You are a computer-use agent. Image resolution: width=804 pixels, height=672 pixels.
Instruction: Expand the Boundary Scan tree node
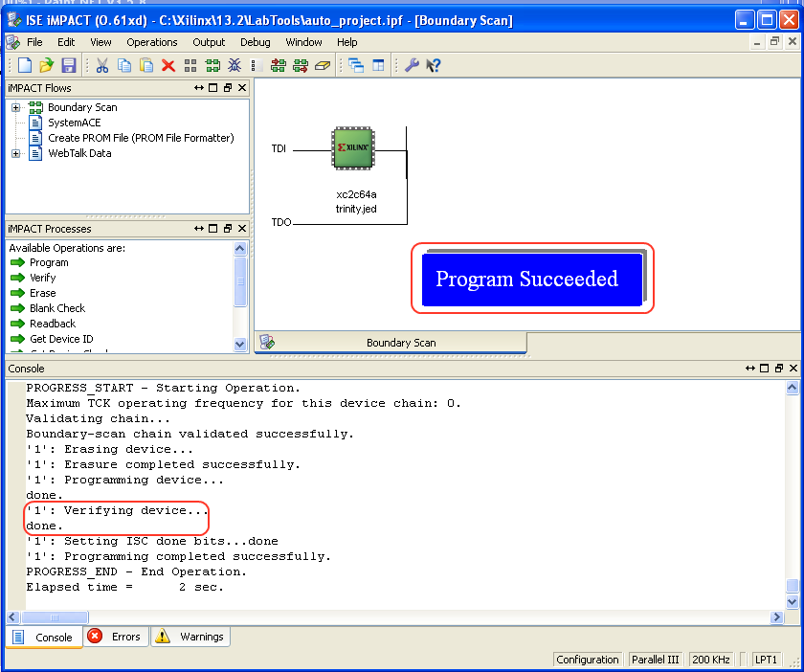click(x=16, y=108)
